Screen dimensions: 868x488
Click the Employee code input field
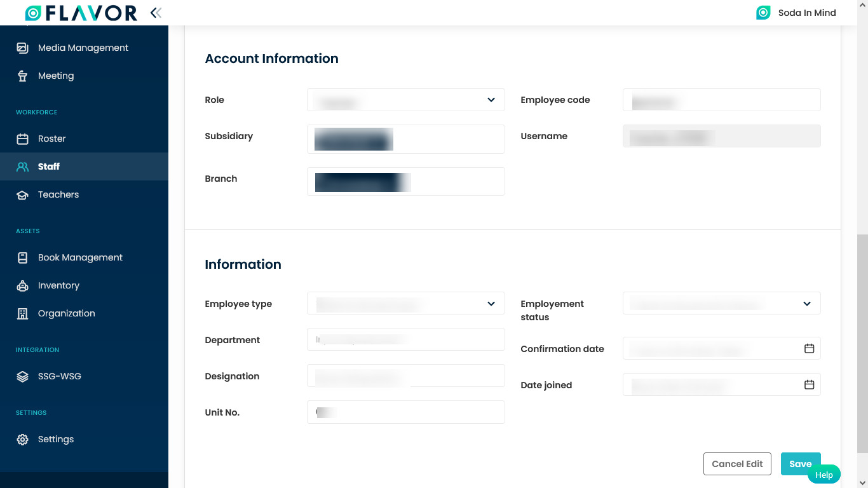coord(721,100)
